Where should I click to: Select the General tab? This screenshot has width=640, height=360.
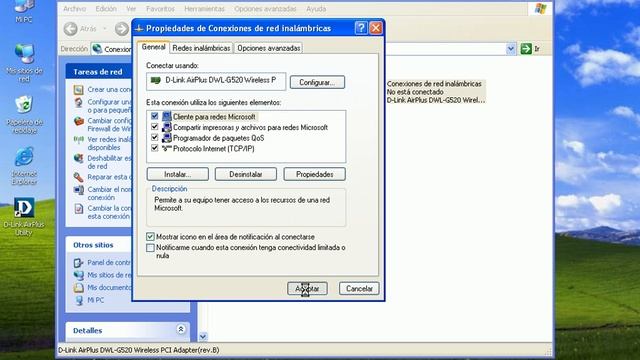[x=153, y=47]
